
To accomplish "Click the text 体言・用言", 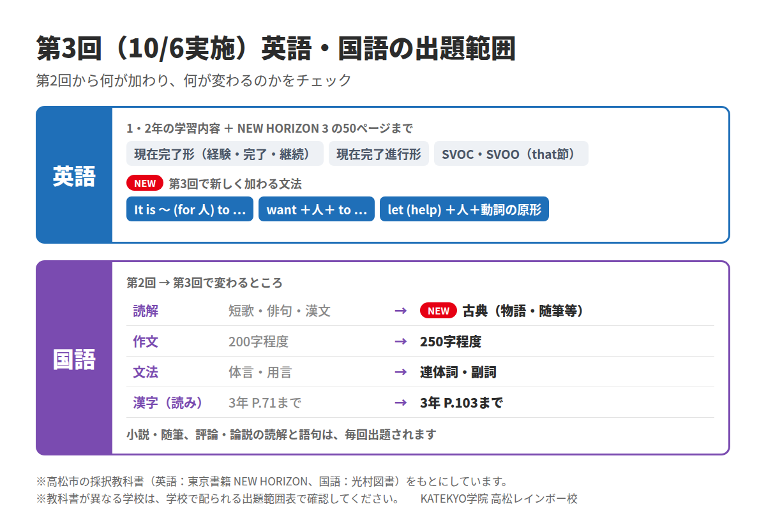I will (x=260, y=372).
